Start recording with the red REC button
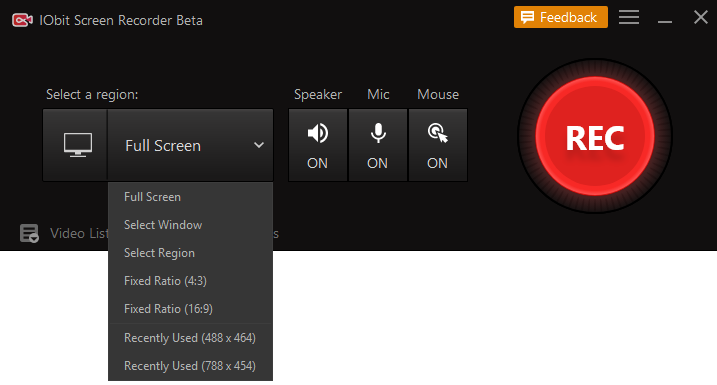 [x=594, y=136]
